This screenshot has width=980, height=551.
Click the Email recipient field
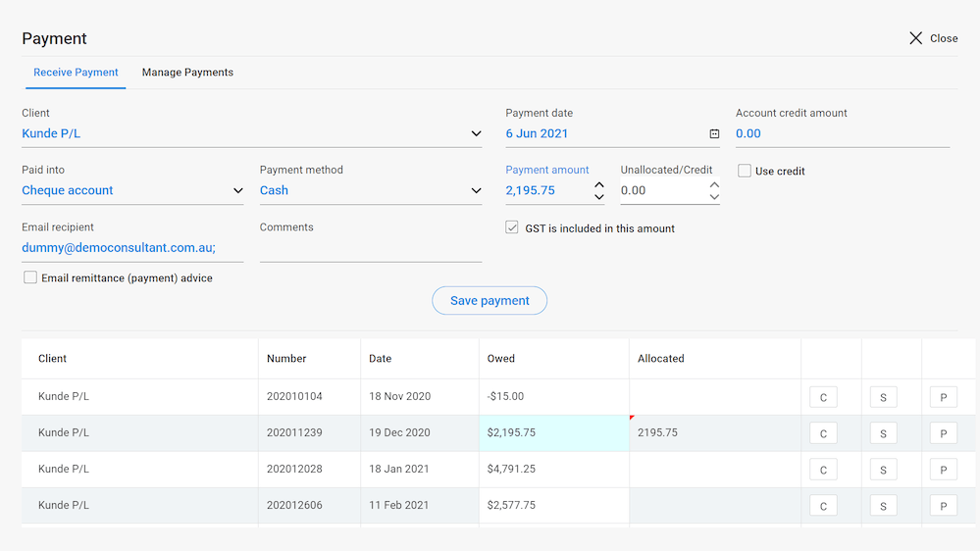132,248
